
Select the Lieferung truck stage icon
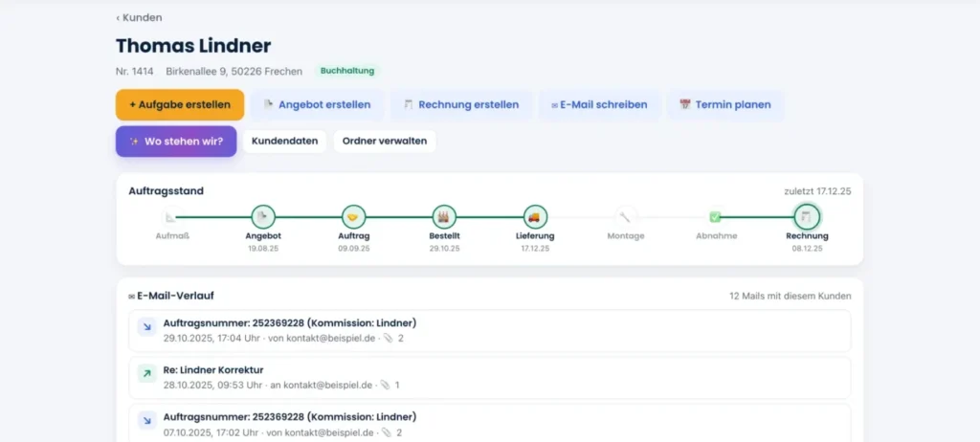tap(535, 217)
